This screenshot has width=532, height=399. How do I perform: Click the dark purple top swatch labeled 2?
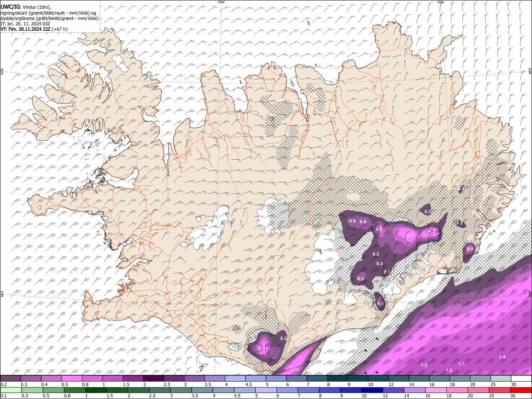tap(153, 378)
